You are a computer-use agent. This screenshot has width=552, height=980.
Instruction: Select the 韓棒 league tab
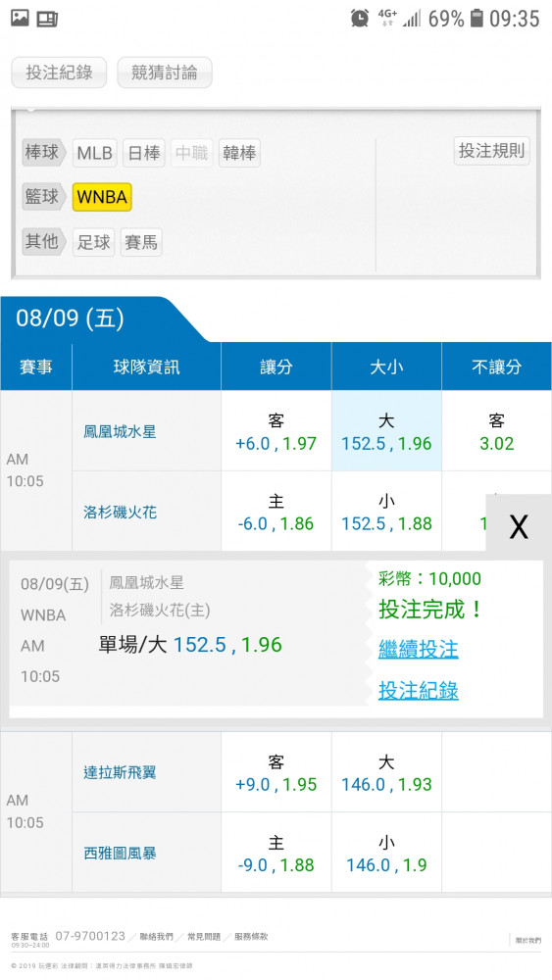click(239, 153)
